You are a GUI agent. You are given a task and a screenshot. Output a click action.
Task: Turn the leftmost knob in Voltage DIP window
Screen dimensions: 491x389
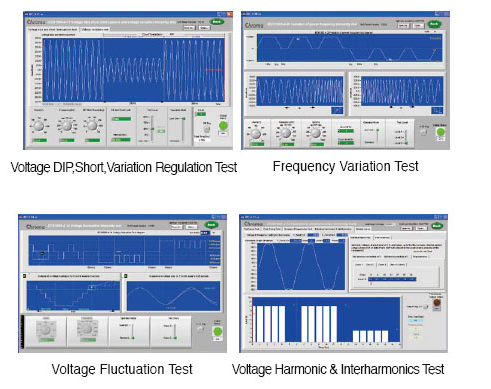tap(39, 126)
